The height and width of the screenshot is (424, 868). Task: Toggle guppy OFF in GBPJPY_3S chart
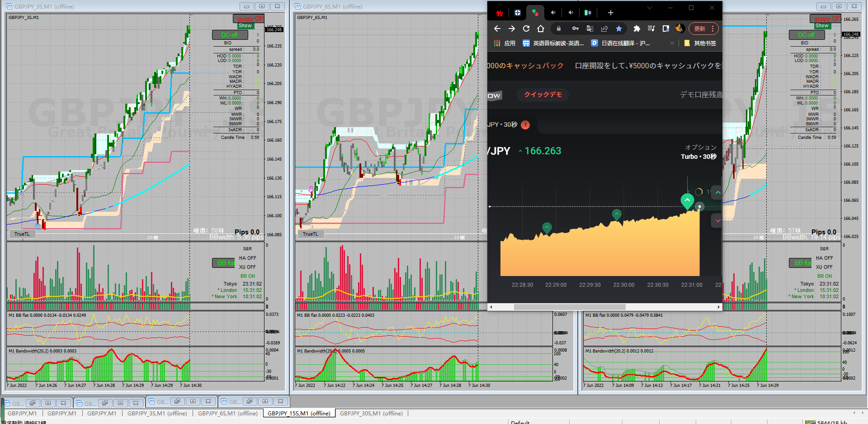click(x=248, y=19)
